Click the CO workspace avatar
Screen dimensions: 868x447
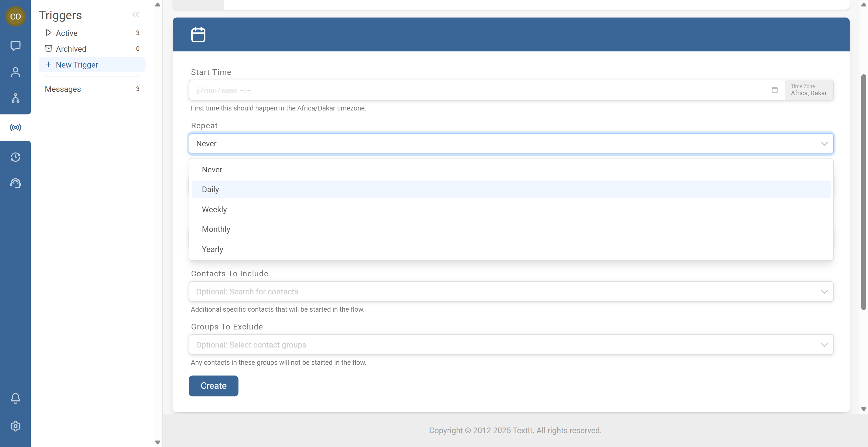pos(15,16)
